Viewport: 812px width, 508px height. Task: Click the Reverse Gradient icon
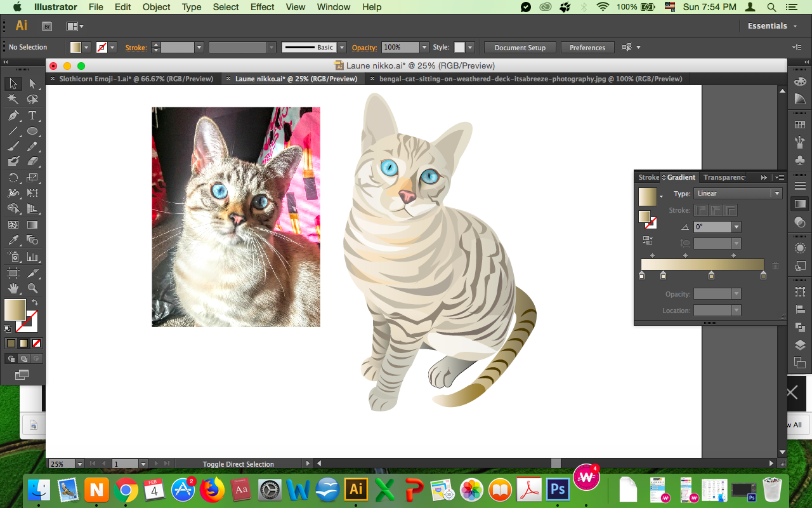pos(647,241)
